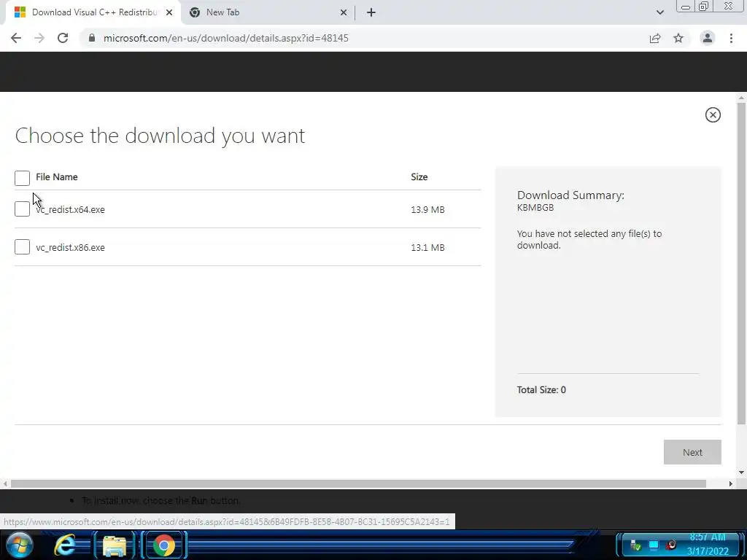Image resolution: width=747 pixels, height=560 pixels.
Task: Click the vertical scrollbar
Action: tap(741, 262)
